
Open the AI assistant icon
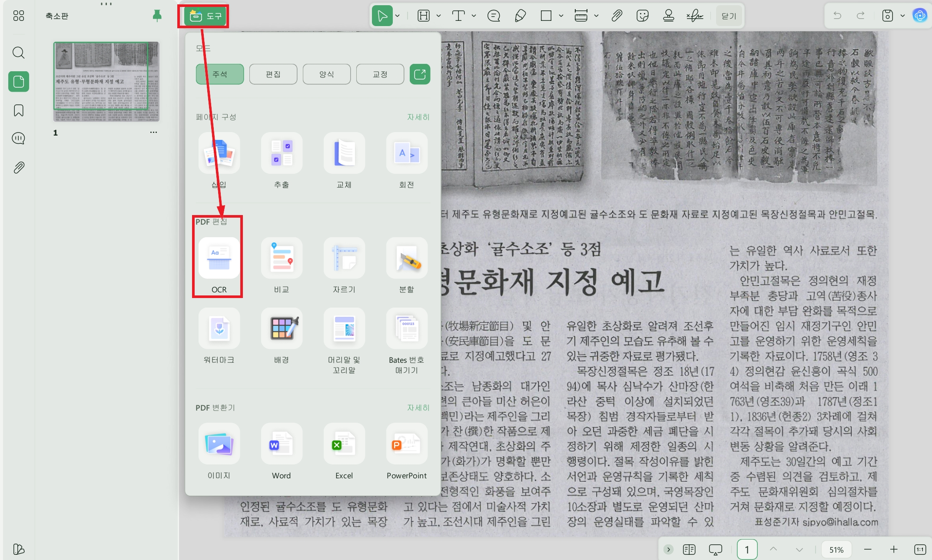[920, 16]
